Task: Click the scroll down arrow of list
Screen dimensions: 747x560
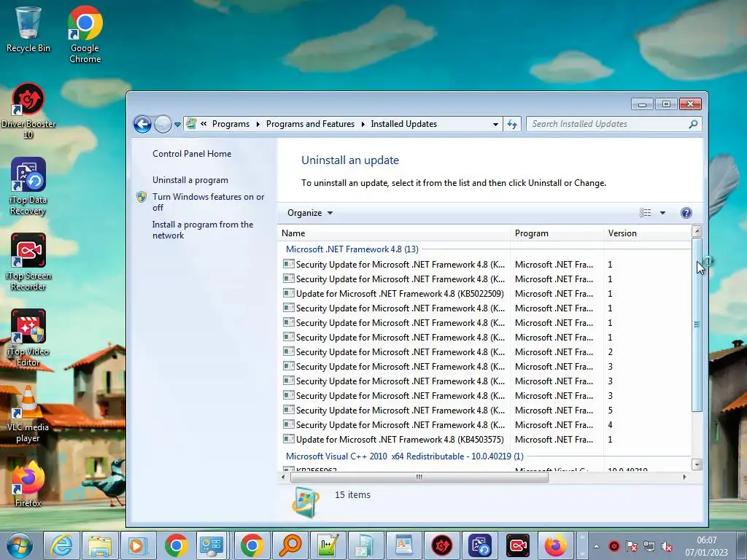Action: click(697, 464)
